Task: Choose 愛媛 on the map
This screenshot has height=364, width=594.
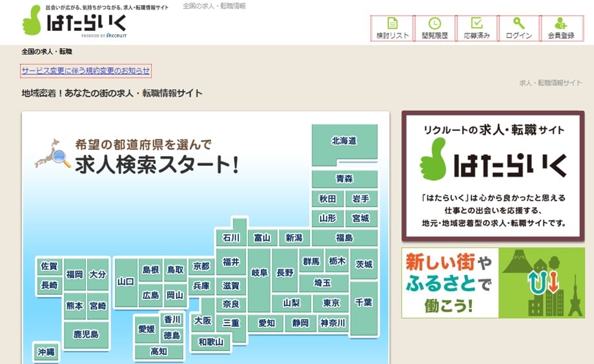Action: pyautogui.click(x=147, y=329)
